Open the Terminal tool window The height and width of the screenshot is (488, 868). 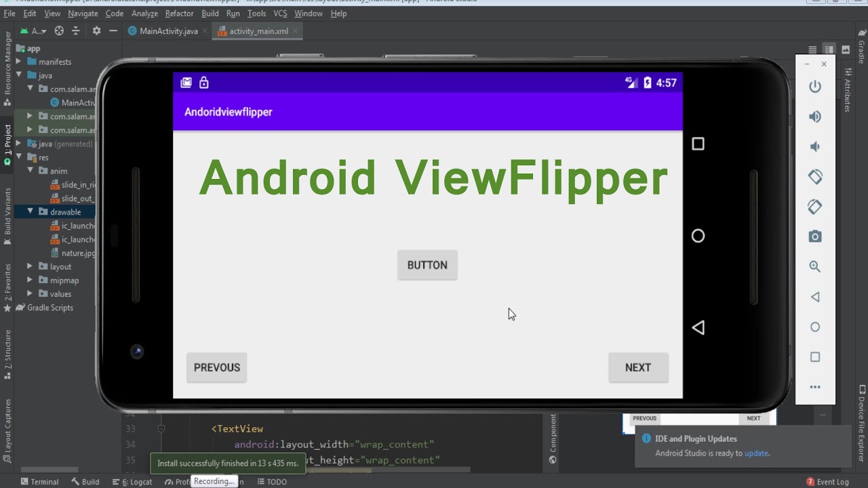(x=39, y=482)
